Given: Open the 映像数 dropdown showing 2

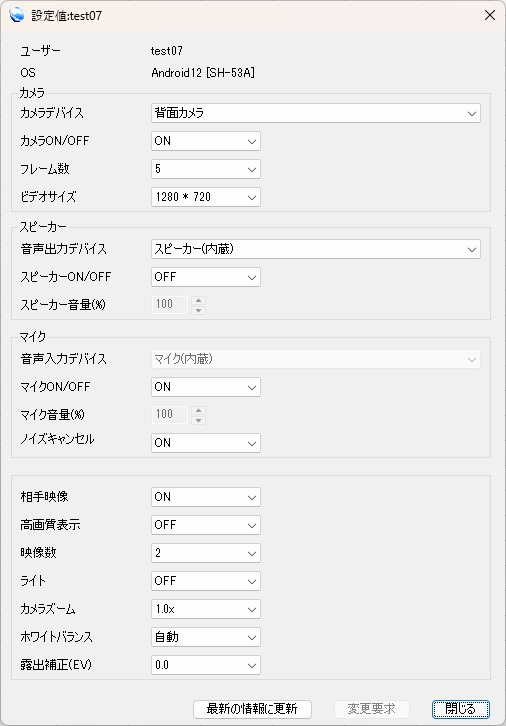Looking at the screenshot, I should pos(206,553).
